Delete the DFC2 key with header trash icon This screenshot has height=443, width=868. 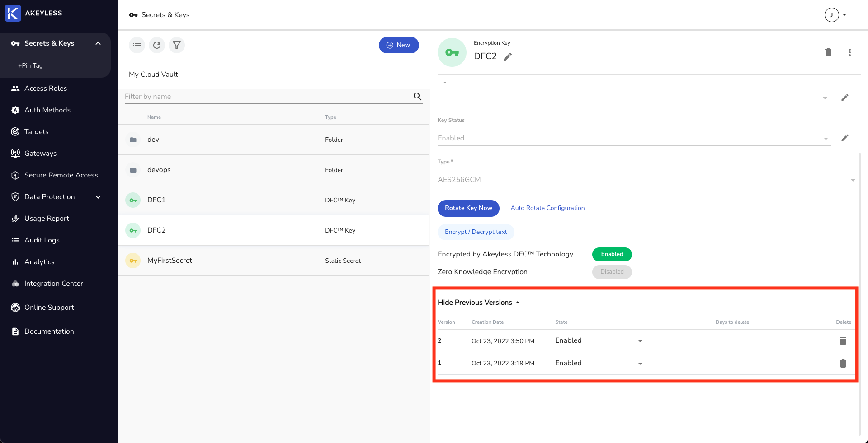pyautogui.click(x=828, y=52)
